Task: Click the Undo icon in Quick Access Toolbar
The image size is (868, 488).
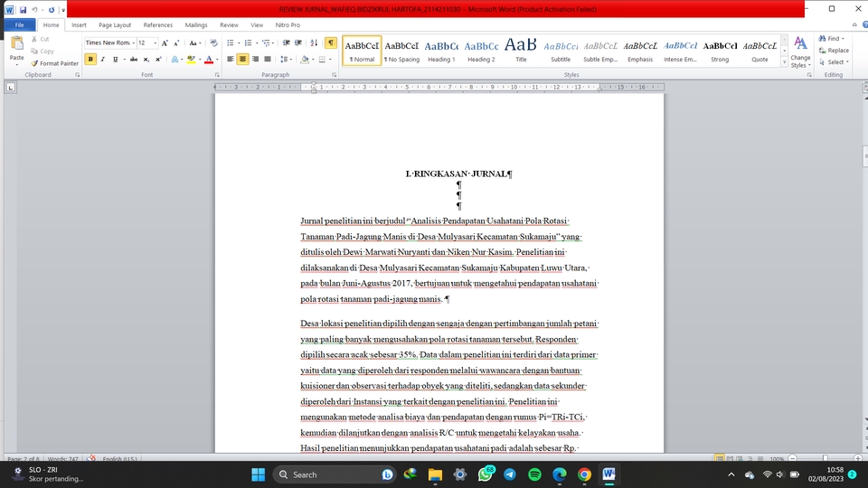Action: point(34,10)
